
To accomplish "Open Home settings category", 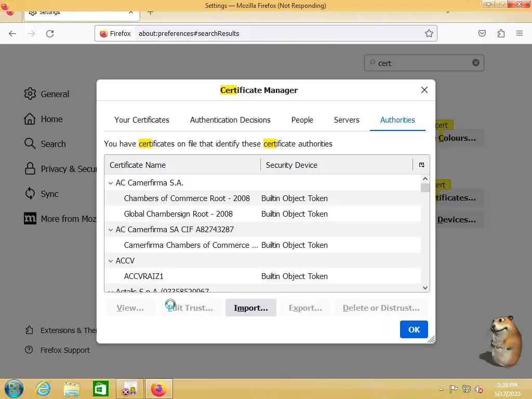I will tap(44, 119).
